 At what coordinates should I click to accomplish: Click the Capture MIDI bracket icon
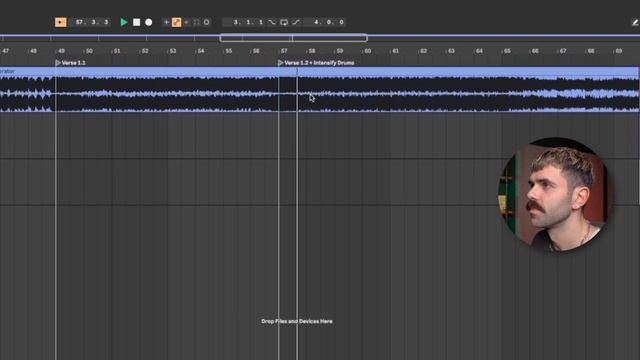click(x=196, y=22)
